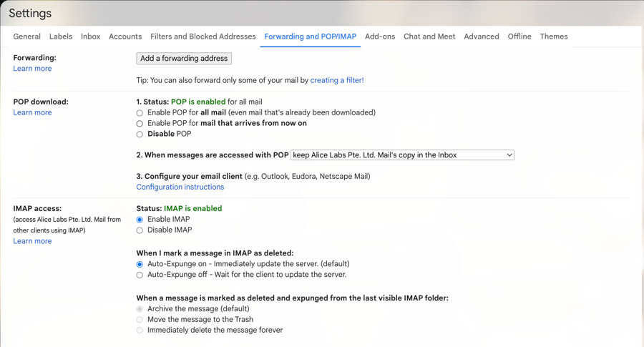The width and height of the screenshot is (644, 347).
Task: Open POP Configuration instructions link
Action: (x=180, y=187)
